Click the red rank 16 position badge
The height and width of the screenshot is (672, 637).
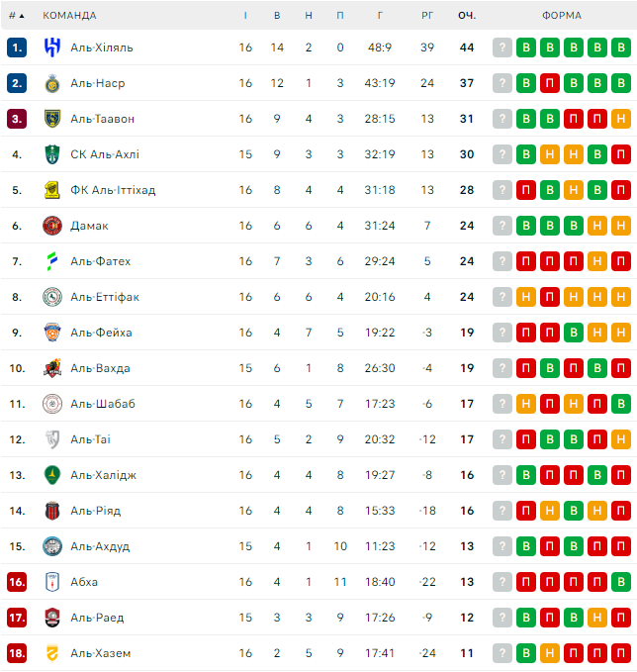[16, 582]
